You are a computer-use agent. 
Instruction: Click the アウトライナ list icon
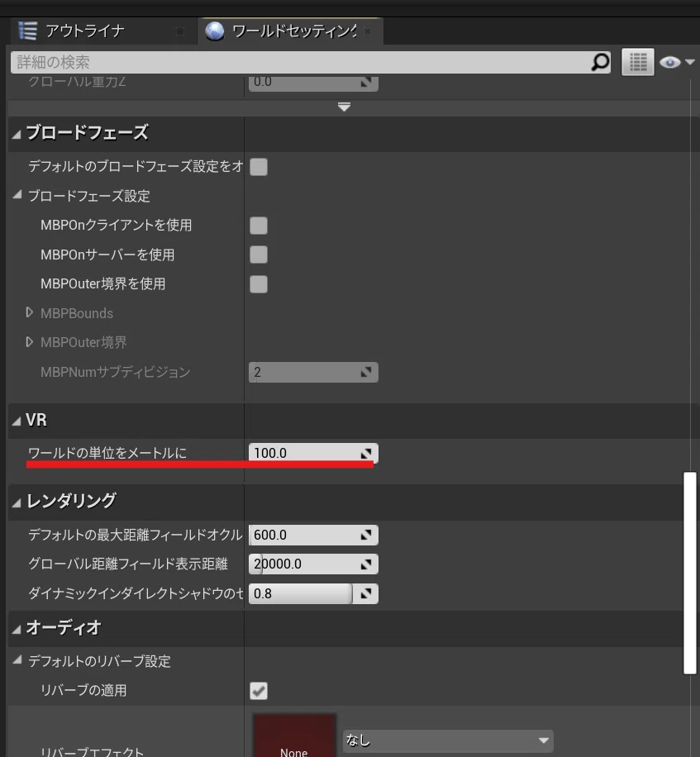(27, 31)
